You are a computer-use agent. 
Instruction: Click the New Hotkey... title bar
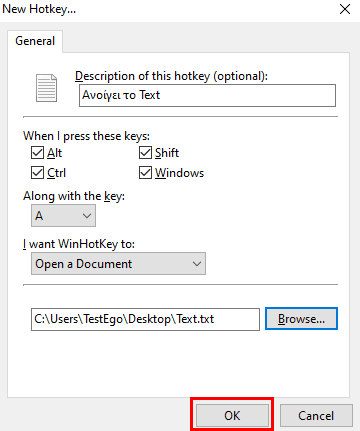[167, 9]
